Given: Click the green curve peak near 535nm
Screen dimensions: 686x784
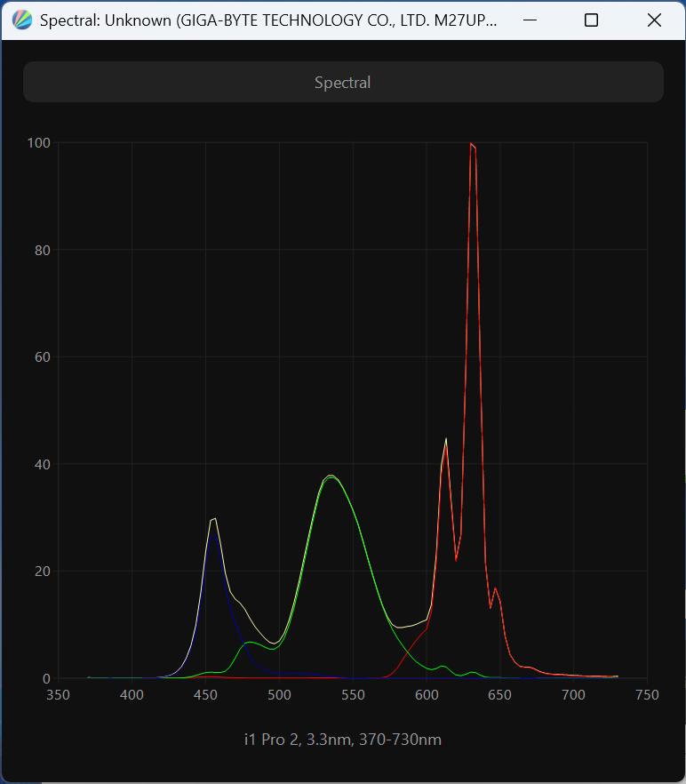Looking at the screenshot, I should point(331,476).
